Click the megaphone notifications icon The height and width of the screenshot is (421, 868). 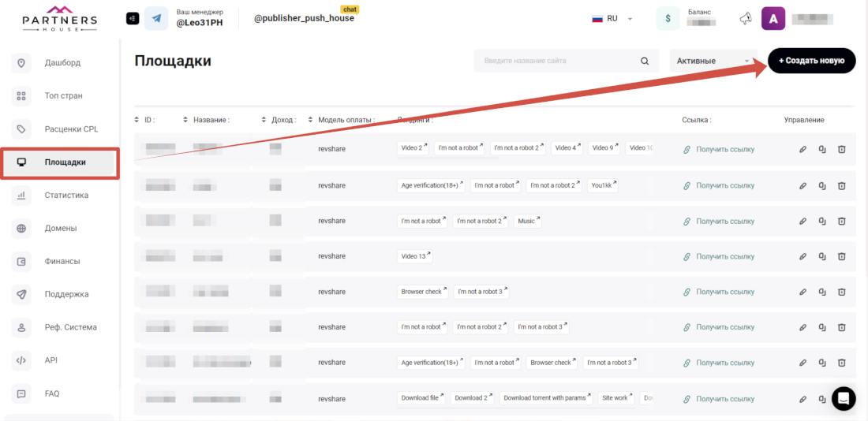[745, 19]
